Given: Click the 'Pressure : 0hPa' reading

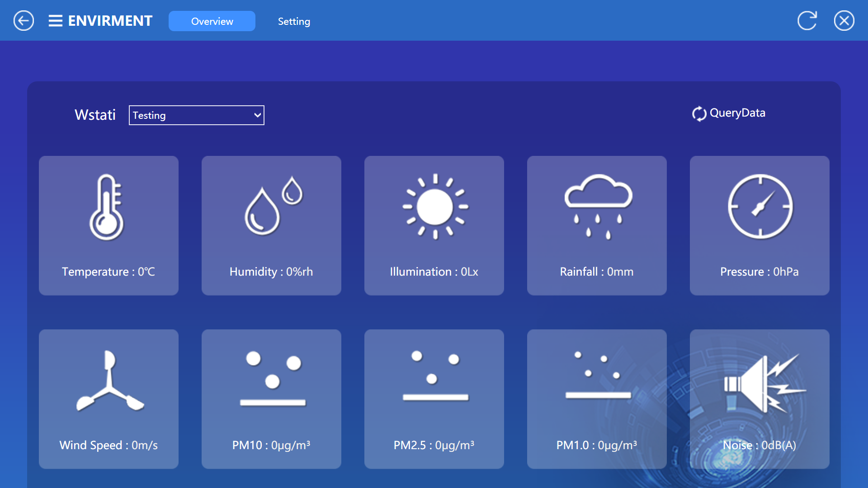Looking at the screenshot, I should [x=759, y=272].
